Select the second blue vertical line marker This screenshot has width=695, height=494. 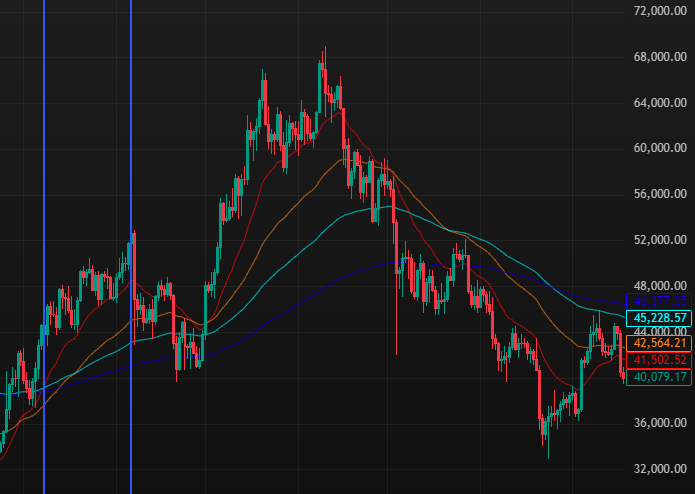coord(131,247)
